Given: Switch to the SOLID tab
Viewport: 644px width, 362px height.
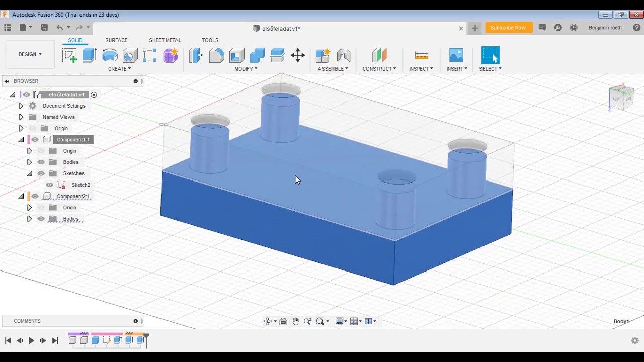Looking at the screenshot, I should pyautogui.click(x=75, y=40).
